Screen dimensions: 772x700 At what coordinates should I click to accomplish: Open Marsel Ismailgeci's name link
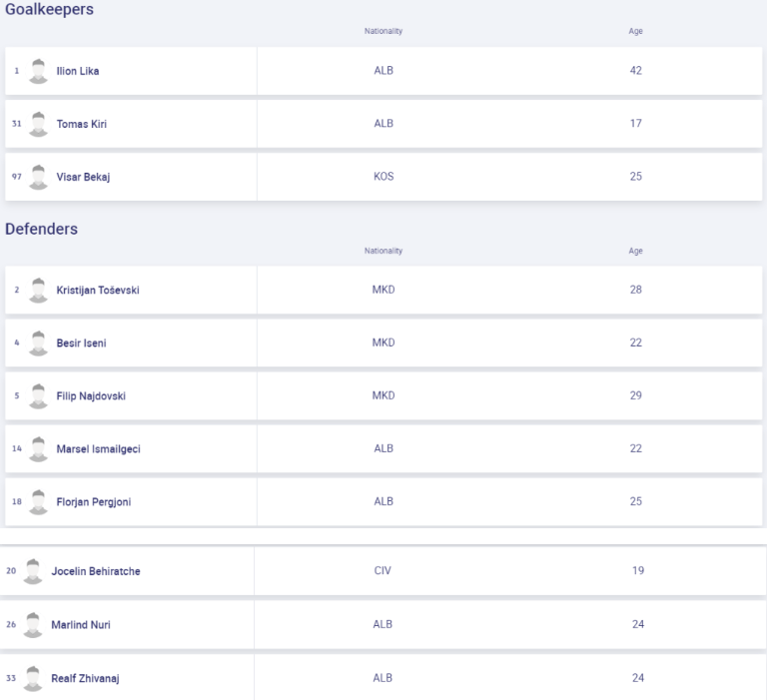(99, 448)
